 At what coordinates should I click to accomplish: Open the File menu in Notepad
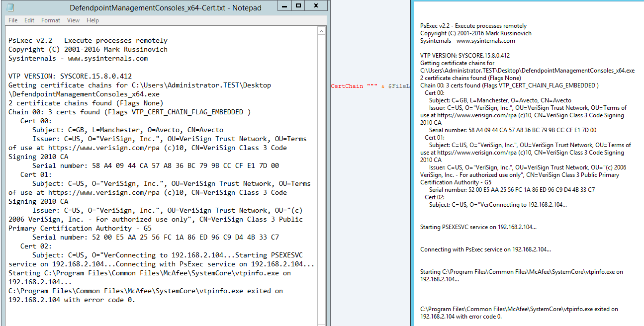[13, 20]
